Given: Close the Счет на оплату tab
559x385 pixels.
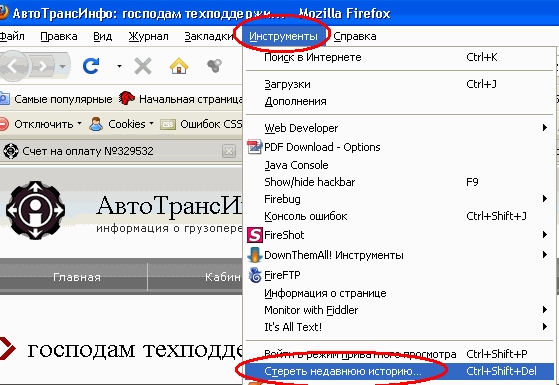Looking at the screenshot, I should [229, 151].
